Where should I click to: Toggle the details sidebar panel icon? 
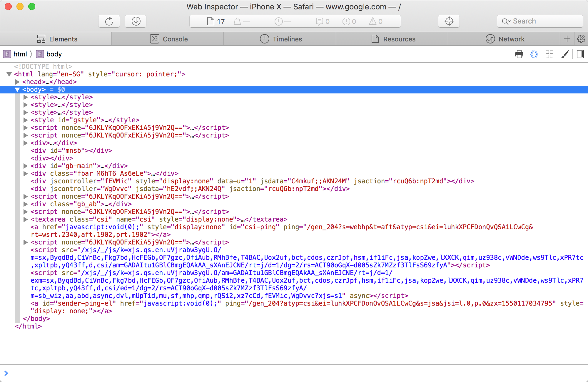click(x=580, y=54)
